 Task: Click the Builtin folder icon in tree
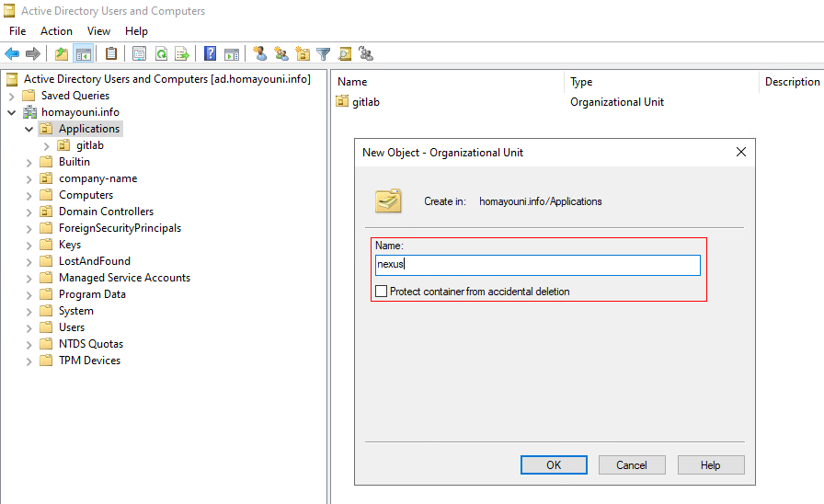(x=46, y=162)
